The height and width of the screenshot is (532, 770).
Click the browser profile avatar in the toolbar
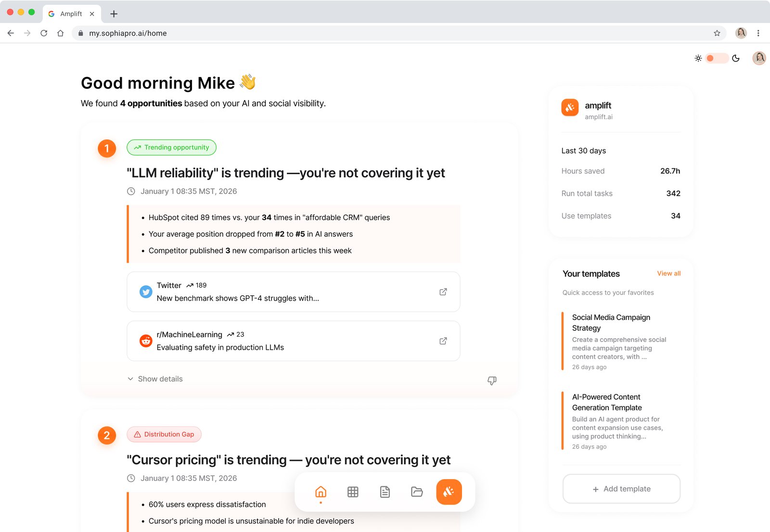pos(741,33)
